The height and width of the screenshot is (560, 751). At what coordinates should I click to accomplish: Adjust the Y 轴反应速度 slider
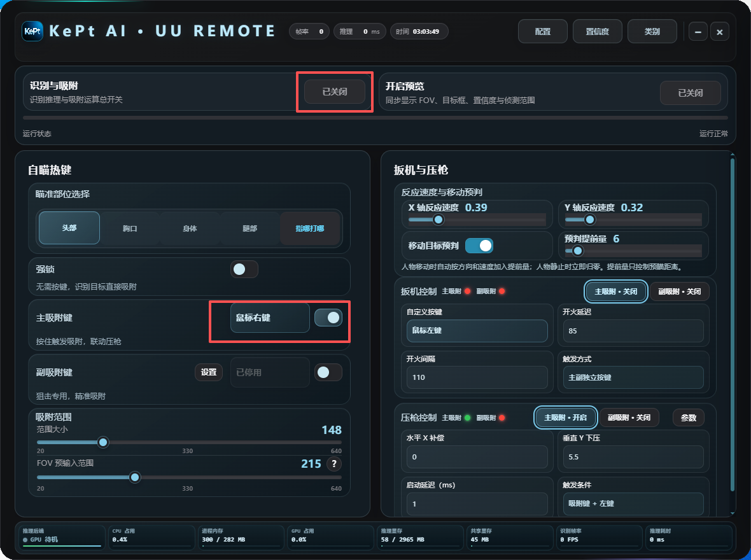pos(590,220)
